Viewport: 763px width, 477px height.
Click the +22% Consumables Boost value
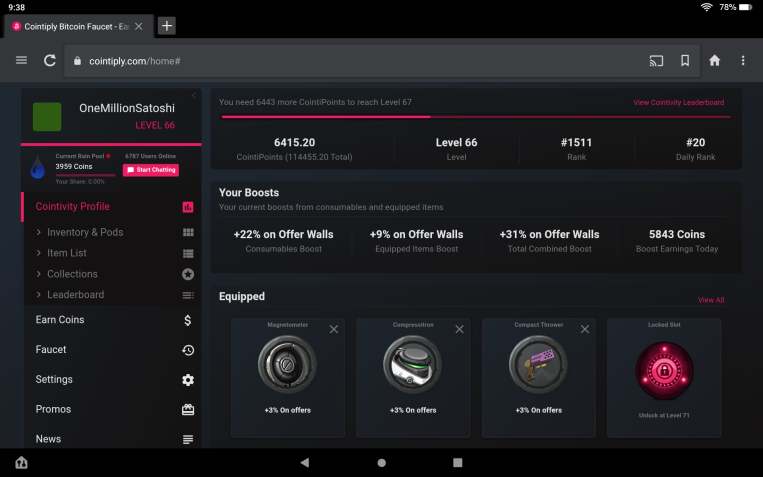[x=283, y=235]
